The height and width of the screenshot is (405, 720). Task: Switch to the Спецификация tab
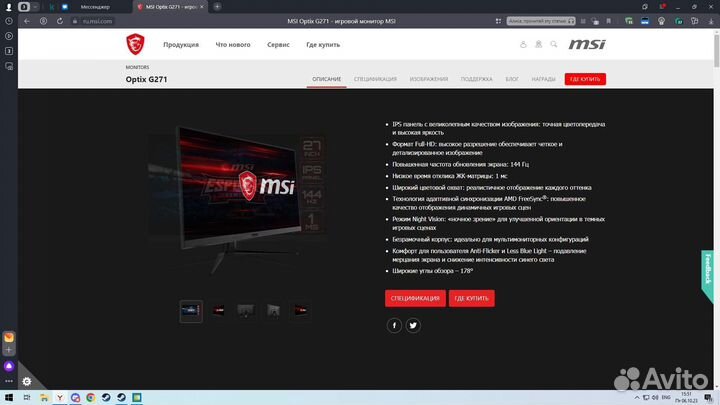(375, 79)
